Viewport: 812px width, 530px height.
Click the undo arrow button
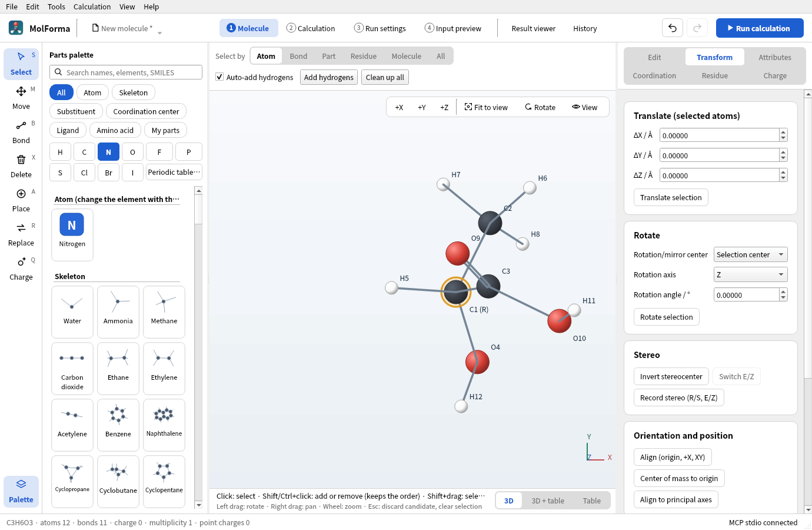(x=673, y=28)
